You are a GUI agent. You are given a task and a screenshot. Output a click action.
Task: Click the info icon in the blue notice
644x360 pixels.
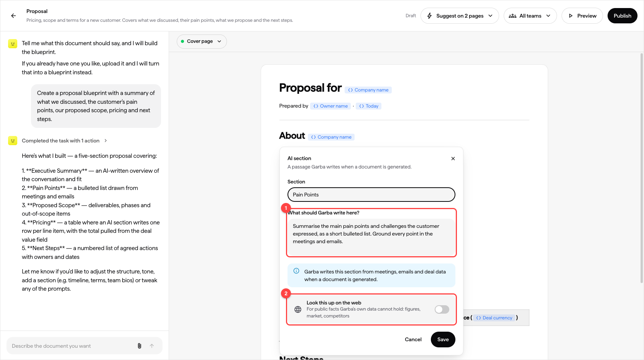coord(296,271)
